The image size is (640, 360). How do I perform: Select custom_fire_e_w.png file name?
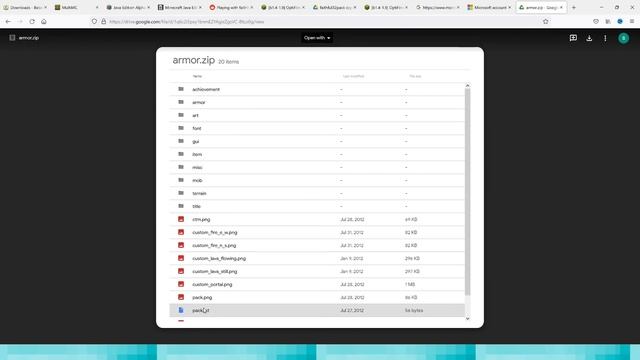(x=215, y=232)
